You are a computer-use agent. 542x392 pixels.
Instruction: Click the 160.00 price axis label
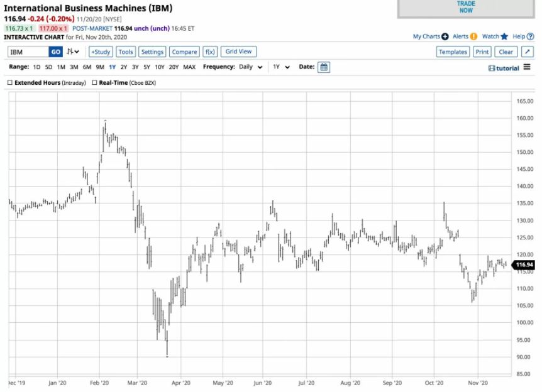coord(525,118)
